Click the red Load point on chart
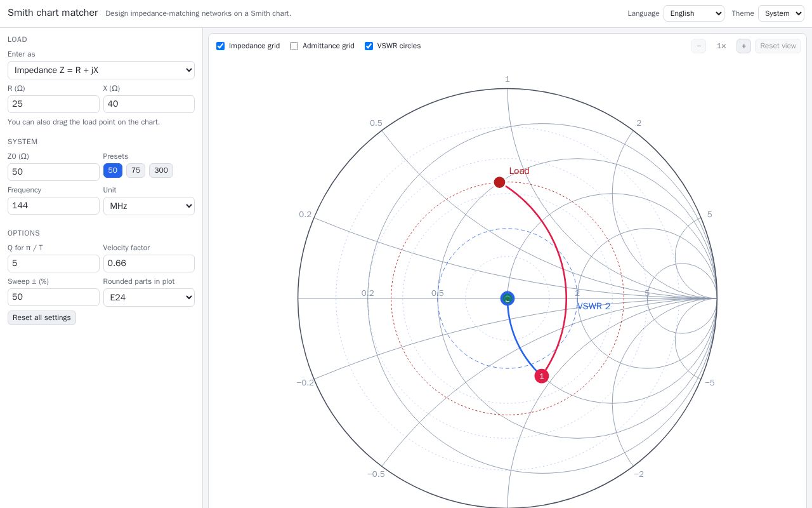Viewport: 812px width, 508px height. pyautogui.click(x=499, y=182)
